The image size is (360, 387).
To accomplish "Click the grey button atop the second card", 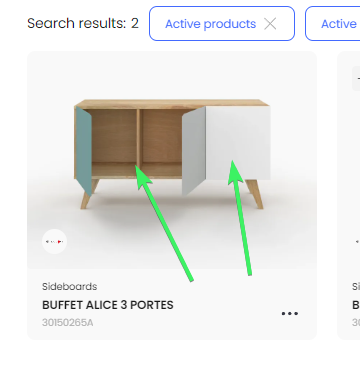I will [x=356, y=78].
